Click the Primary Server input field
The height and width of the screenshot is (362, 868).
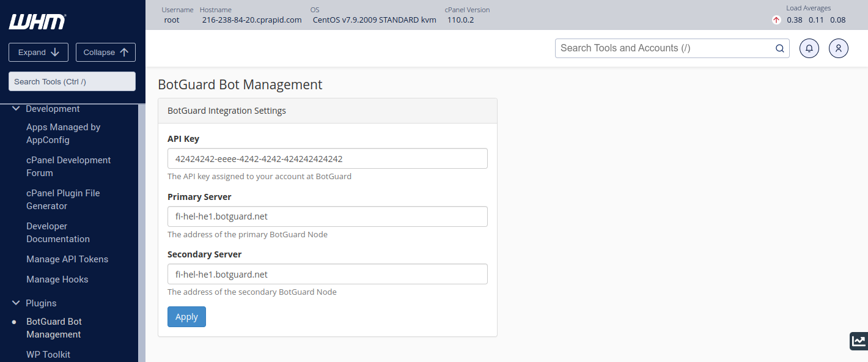point(328,216)
